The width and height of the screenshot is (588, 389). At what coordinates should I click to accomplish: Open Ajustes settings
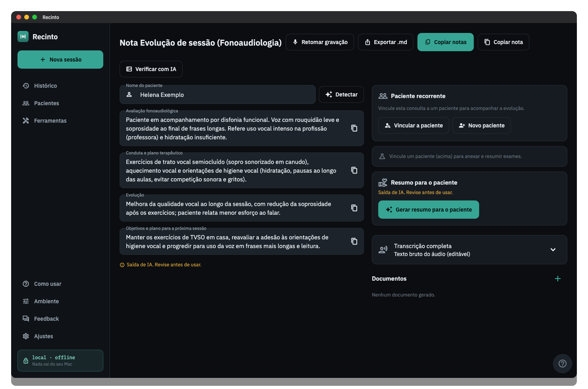pyautogui.click(x=60, y=336)
